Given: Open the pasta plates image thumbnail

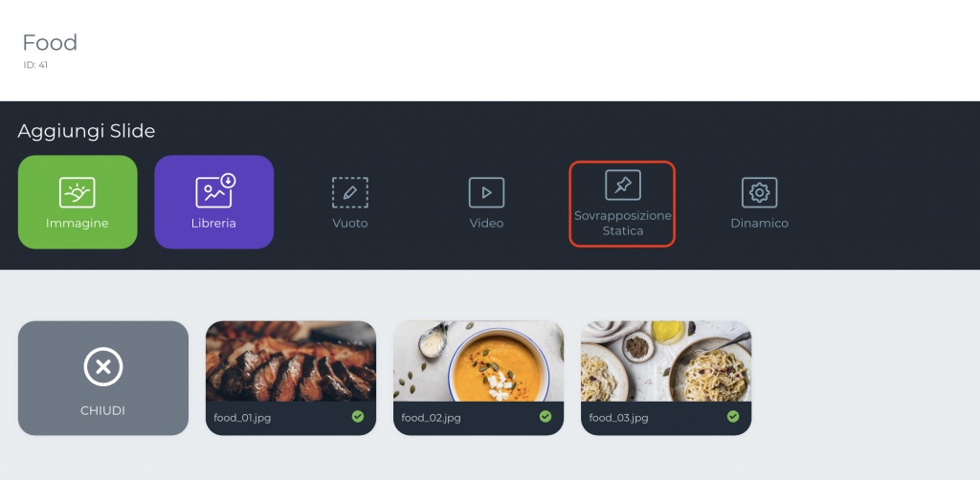Looking at the screenshot, I should (x=666, y=361).
